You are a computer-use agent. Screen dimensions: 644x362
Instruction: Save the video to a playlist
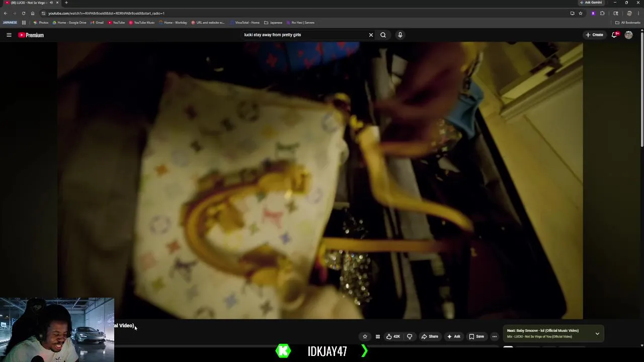click(476, 336)
